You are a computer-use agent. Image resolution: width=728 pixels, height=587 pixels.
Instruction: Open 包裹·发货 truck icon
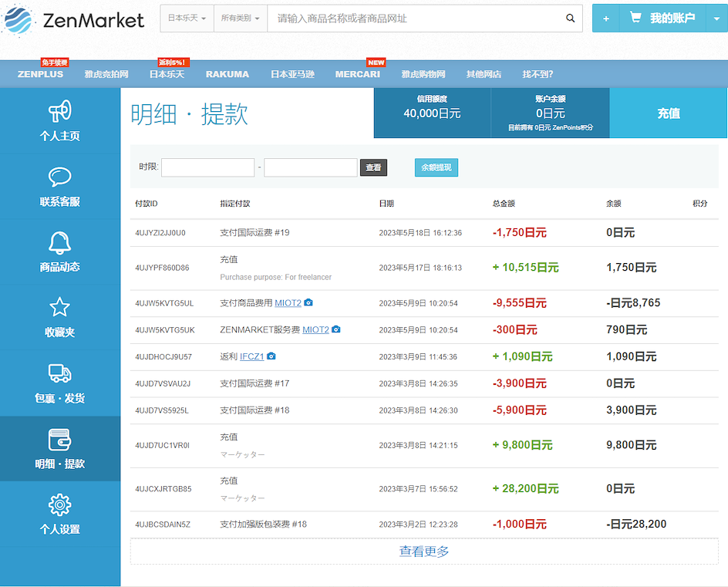pos(60,373)
